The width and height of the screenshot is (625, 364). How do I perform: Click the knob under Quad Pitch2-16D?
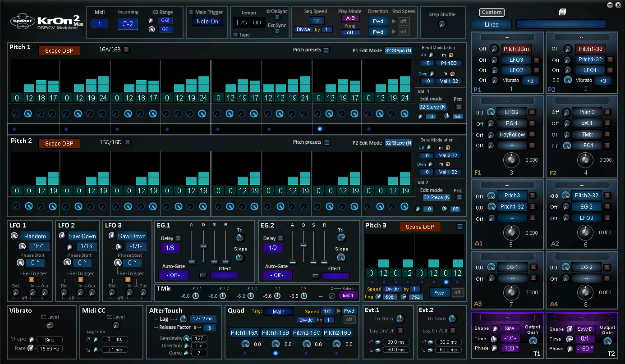[x=337, y=344]
